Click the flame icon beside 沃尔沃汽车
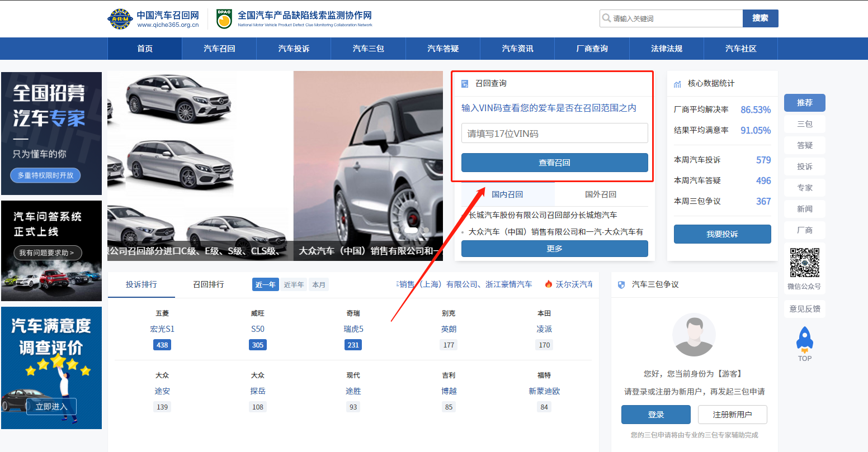The width and height of the screenshot is (868, 452). pos(549,284)
